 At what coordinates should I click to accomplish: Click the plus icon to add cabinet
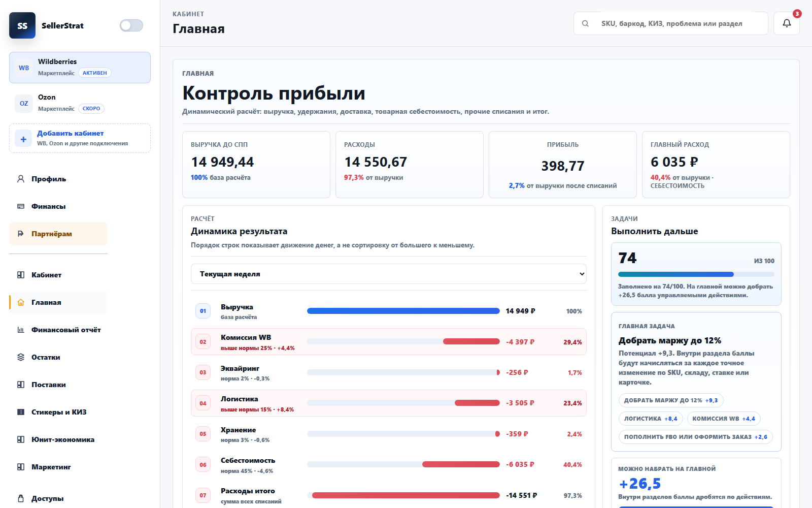(x=23, y=139)
